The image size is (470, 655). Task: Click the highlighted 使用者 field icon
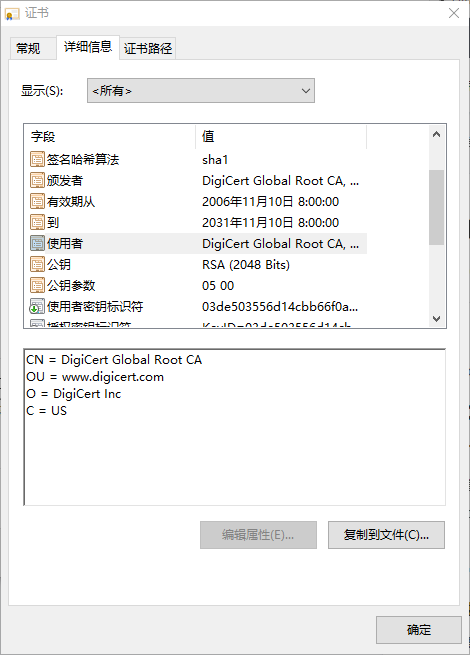37,243
